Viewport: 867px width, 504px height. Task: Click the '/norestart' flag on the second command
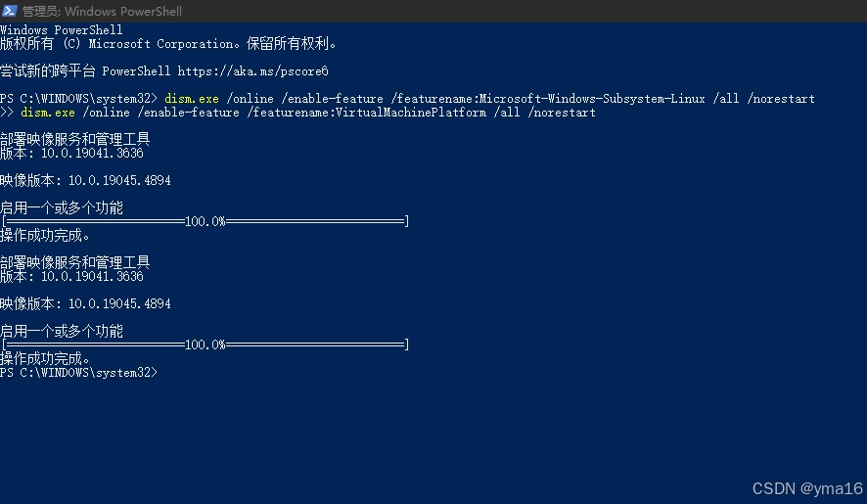click(561, 113)
